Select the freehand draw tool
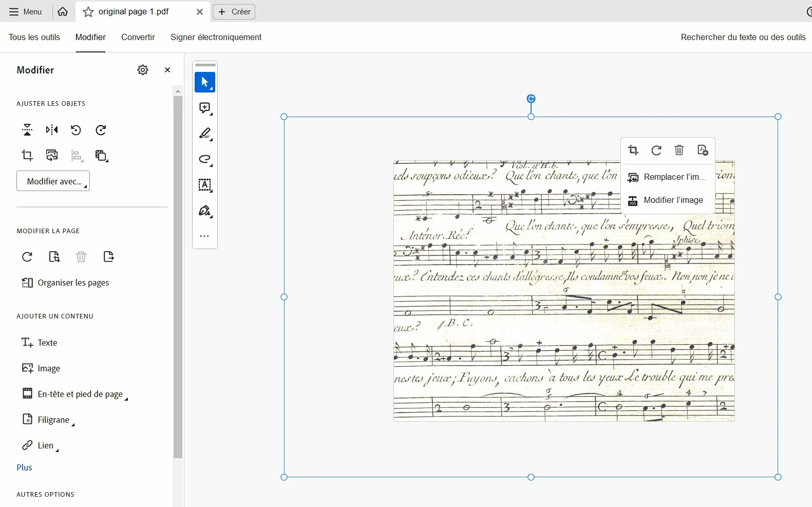Viewport: 812px width, 507px height. tap(205, 159)
